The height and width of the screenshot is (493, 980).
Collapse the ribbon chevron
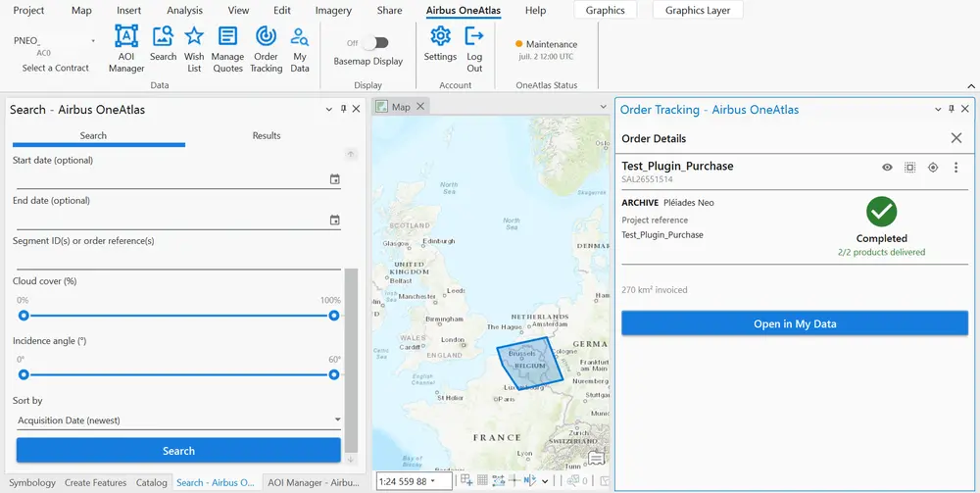tap(971, 85)
